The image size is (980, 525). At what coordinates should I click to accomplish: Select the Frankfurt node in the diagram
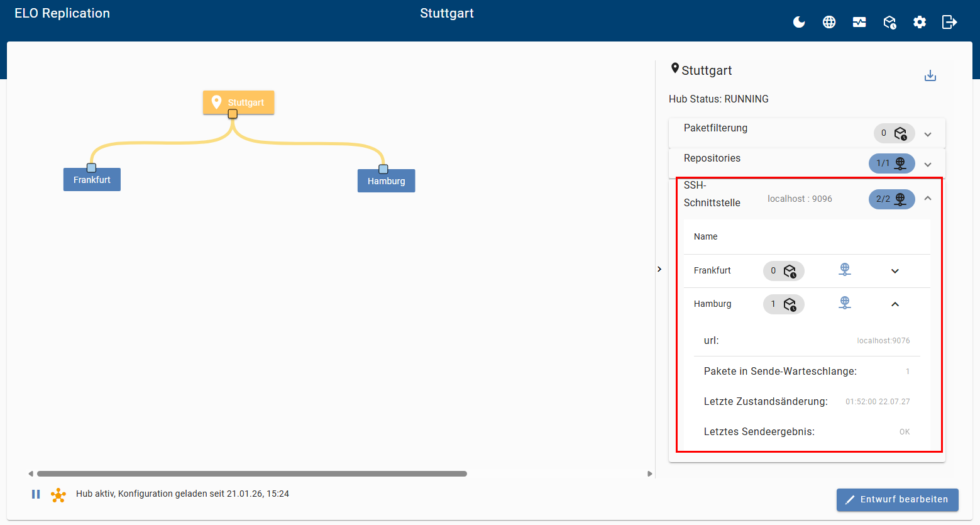click(92, 179)
